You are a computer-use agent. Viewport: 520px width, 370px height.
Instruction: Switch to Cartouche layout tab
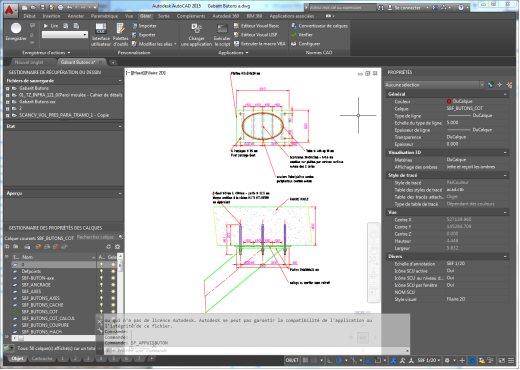(x=42, y=359)
